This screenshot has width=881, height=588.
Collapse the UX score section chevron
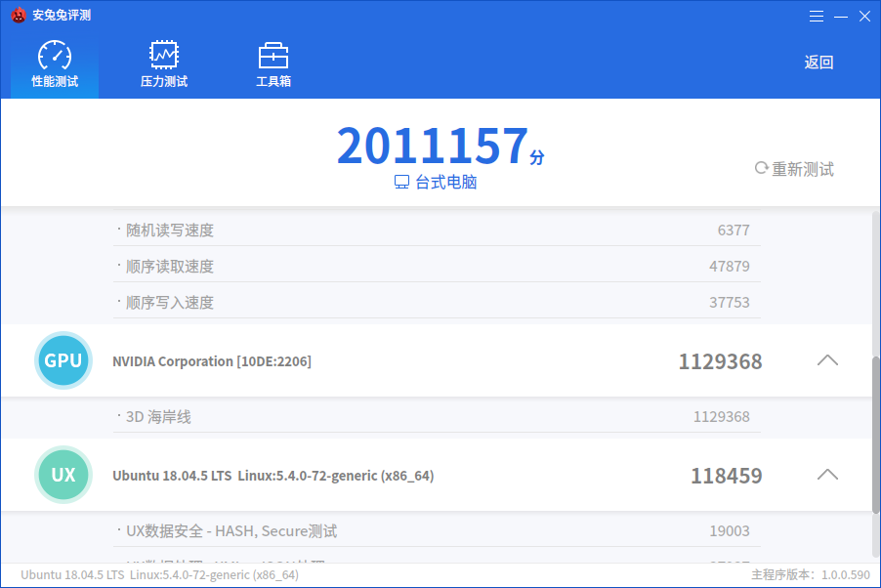[x=827, y=475]
